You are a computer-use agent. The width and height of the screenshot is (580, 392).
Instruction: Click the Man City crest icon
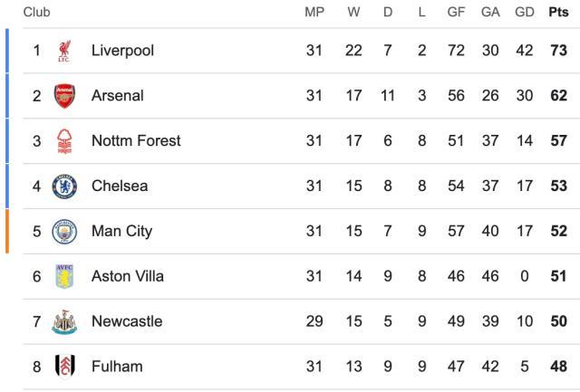coord(64,231)
